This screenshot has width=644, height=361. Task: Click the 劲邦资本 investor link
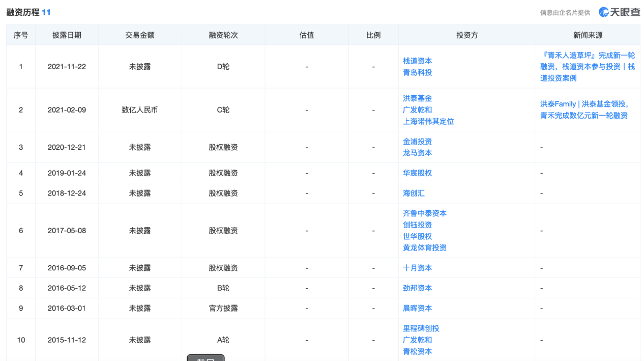(x=417, y=288)
